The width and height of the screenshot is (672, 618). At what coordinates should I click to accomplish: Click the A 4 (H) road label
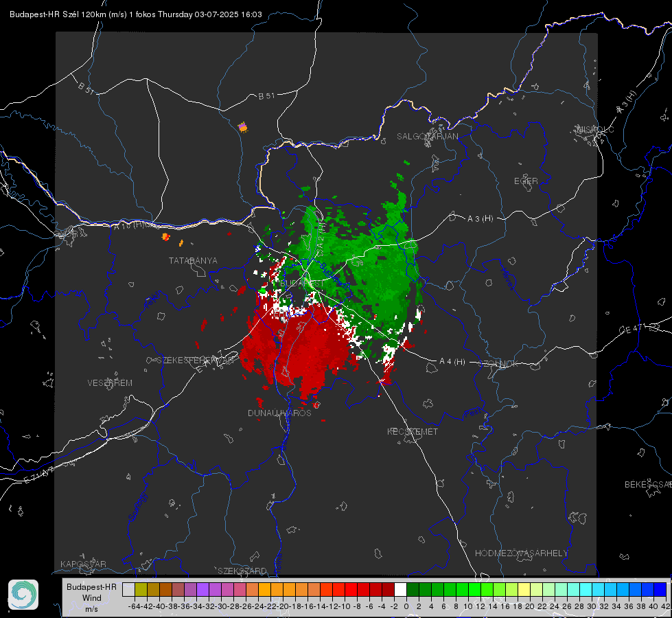[452, 362]
